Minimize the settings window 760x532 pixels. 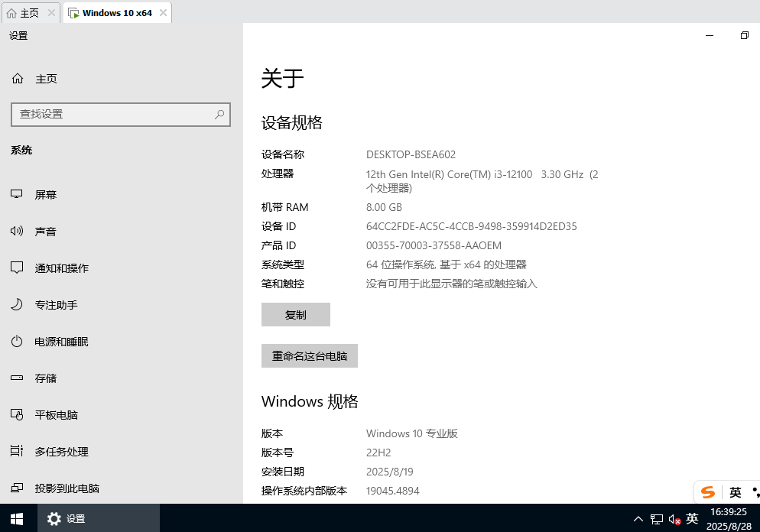(x=710, y=35)
